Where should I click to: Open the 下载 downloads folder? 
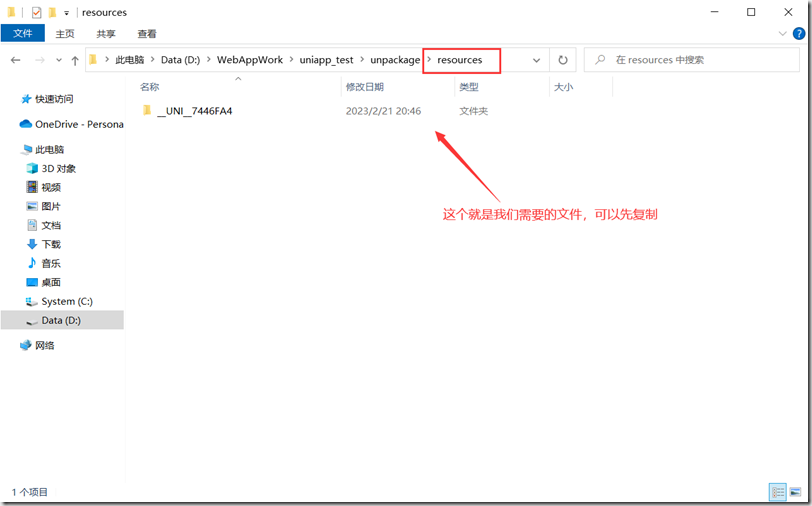pyautogui.click(x=50, y=244)
